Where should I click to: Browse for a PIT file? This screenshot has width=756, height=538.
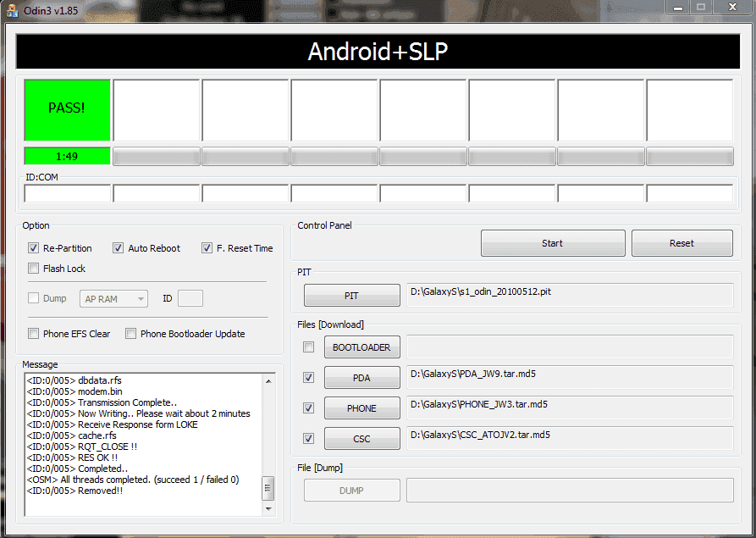pyautogui.click(x=352, y=296)
